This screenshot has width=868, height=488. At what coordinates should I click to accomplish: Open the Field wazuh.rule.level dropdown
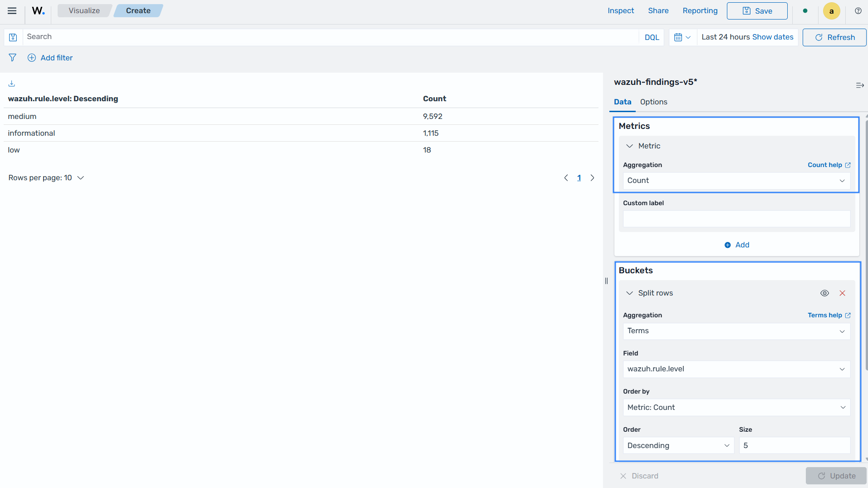[x=736, y=369]
